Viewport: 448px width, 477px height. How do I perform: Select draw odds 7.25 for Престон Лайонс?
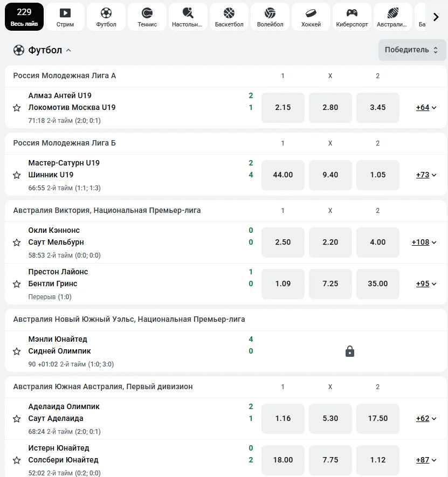[x=330, y=284]
